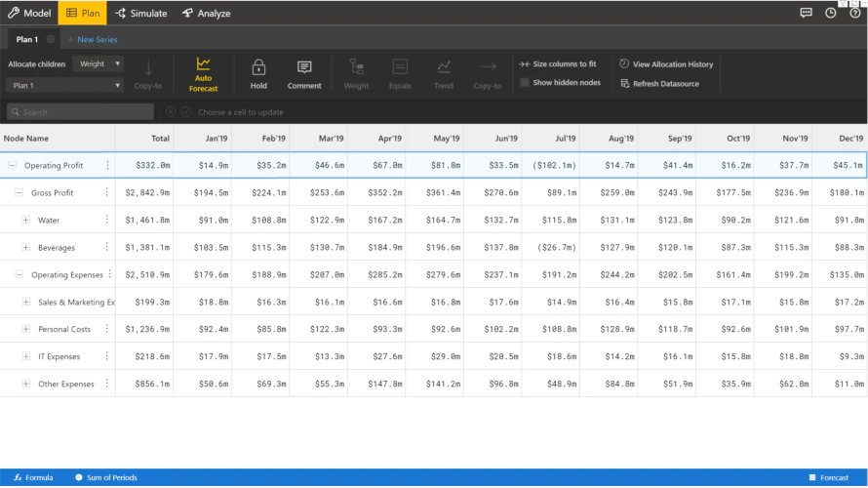Open the history clock icon in top bar
868x488 pixels.
pos(830,13)
